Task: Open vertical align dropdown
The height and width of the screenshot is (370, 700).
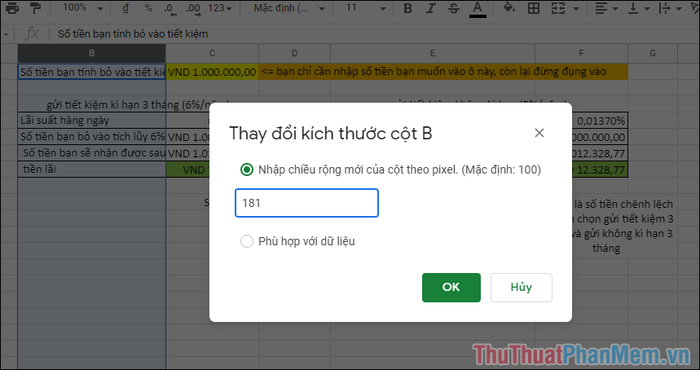Action: (638, 8)
